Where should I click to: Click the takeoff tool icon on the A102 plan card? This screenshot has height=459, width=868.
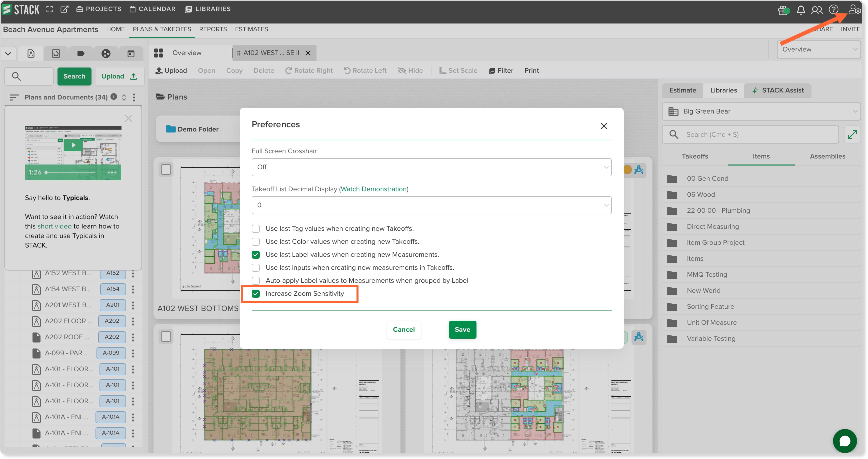tap(638, 169)
